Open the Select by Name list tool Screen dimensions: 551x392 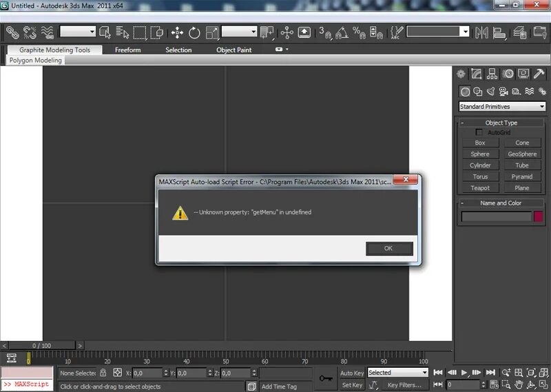123,32
